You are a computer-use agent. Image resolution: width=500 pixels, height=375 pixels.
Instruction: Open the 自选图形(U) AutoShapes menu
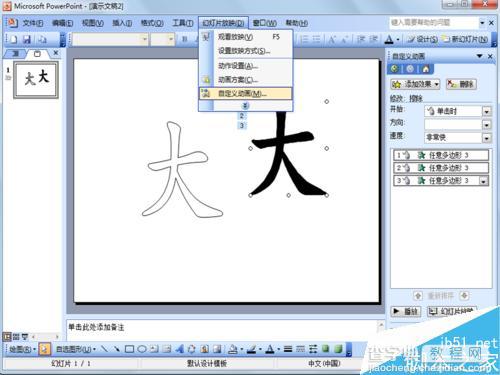tap(76, 349)
